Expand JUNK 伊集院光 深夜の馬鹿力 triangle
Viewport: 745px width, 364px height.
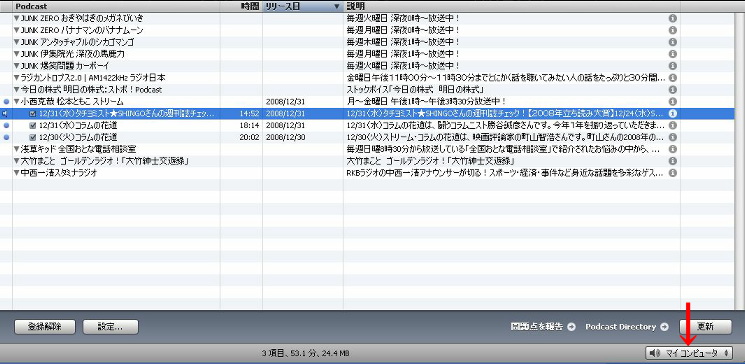[17, 54]
